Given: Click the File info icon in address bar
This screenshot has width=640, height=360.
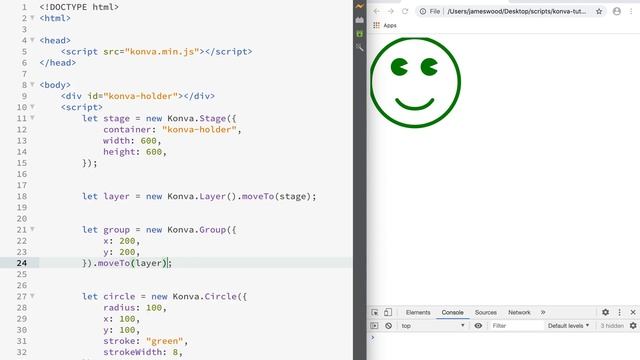Looking at the screenshot, I should tap(423, 11).
